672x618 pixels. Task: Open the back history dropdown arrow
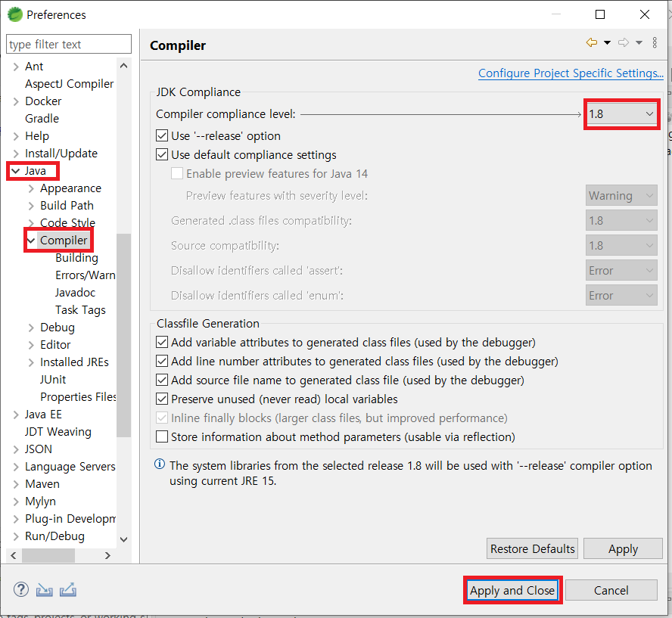tap(607, 42)
